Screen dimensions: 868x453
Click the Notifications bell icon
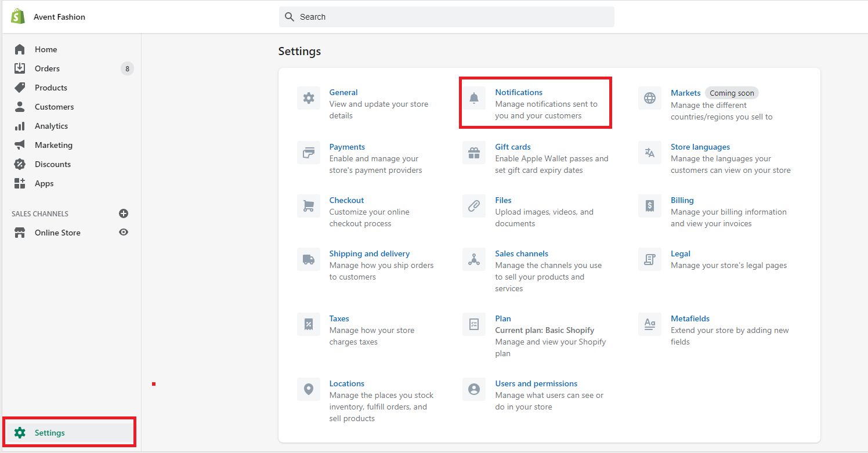(474, 98)
